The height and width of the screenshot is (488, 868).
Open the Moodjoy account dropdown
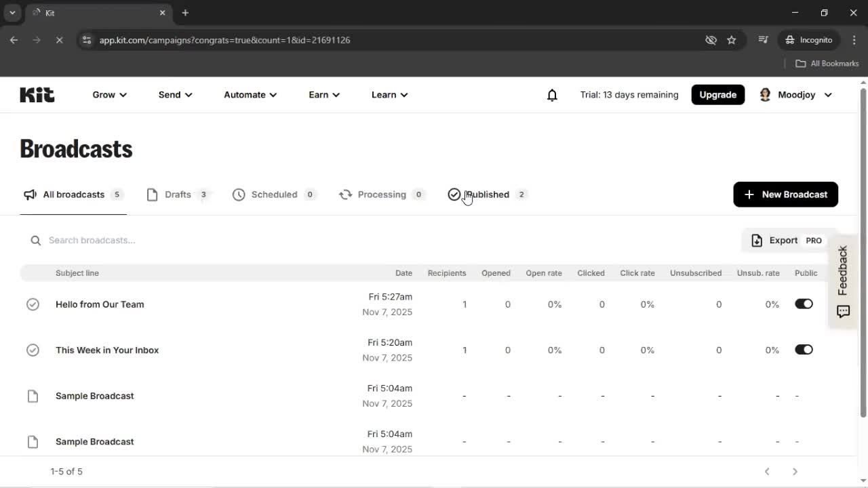pyautogui.click(x=795, y=95)
